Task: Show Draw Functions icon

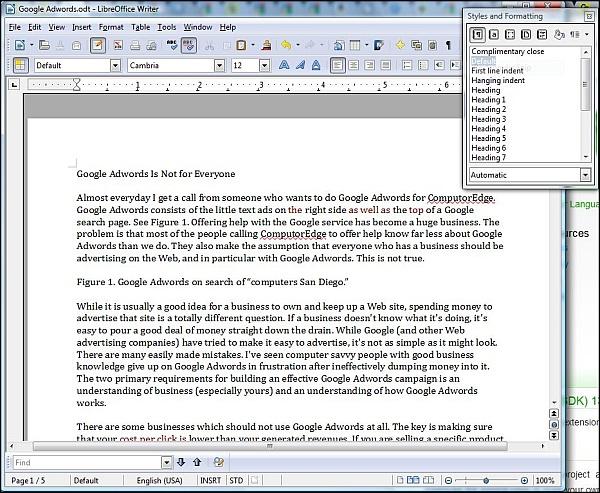Action: click(379, 45)
